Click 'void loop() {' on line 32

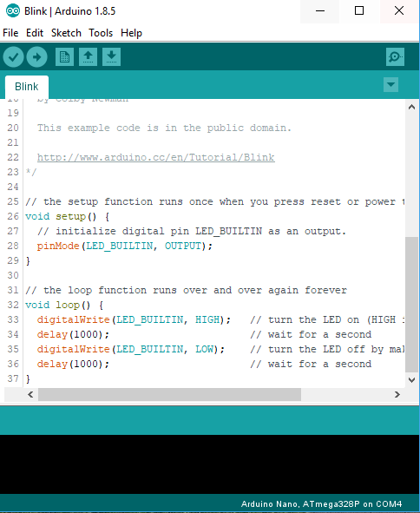click(x=64, y=306)
